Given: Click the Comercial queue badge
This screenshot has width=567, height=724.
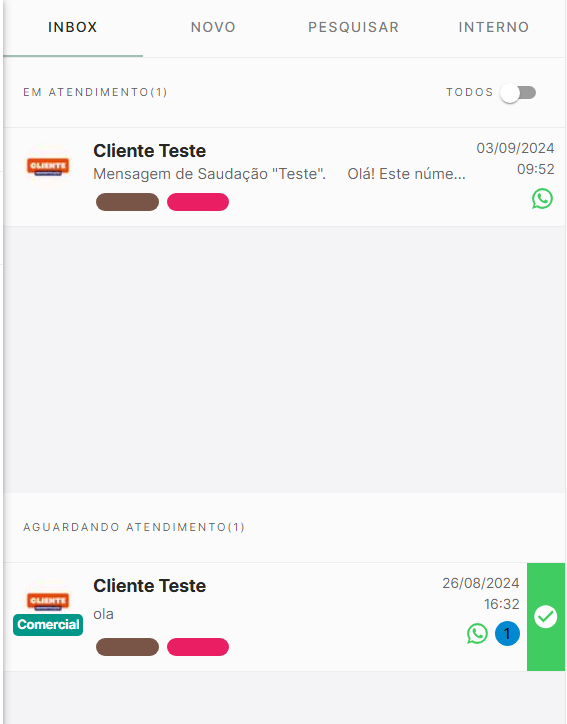Looking at the screenshot, I should [48, 625].
